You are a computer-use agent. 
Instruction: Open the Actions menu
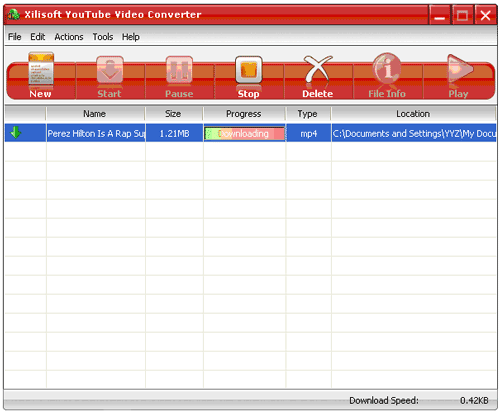(69, 37)
